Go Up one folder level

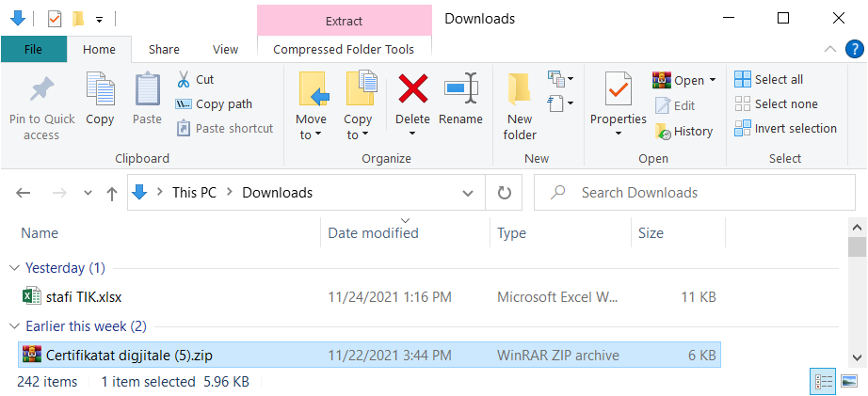[112, 193]
